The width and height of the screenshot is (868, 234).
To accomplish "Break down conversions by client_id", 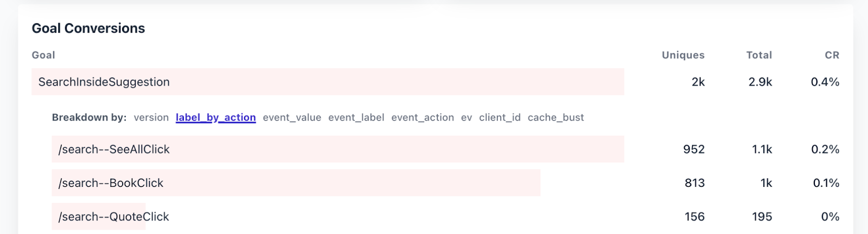I will click(x=500, y=117).
